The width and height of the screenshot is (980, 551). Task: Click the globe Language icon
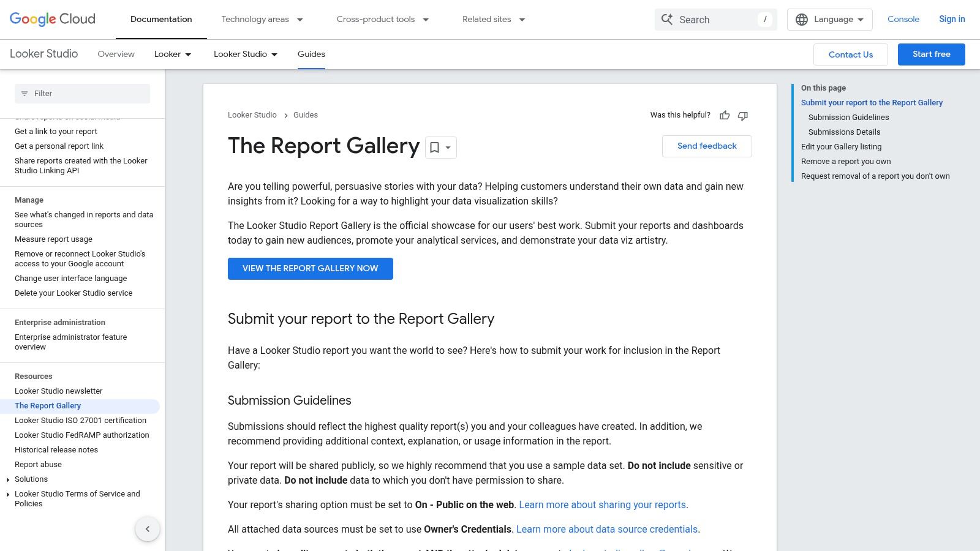[802, 20]
